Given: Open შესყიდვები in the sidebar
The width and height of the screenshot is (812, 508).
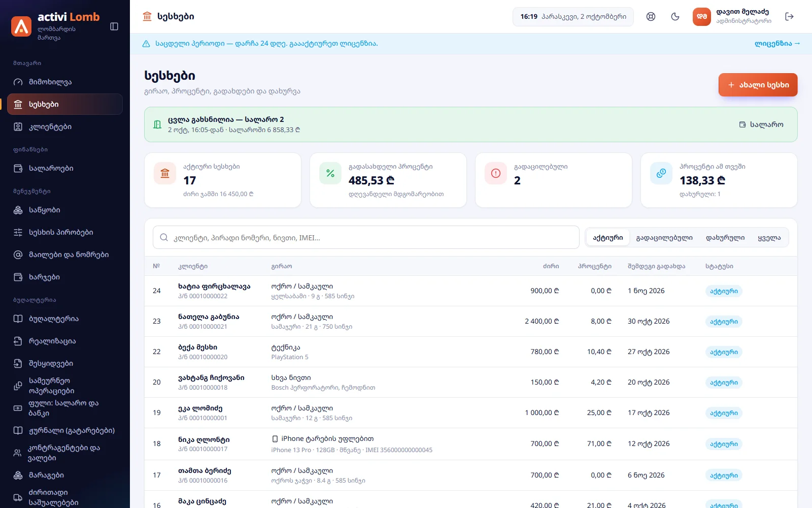Looking at the screenshot, I should [x=65, y=363].
